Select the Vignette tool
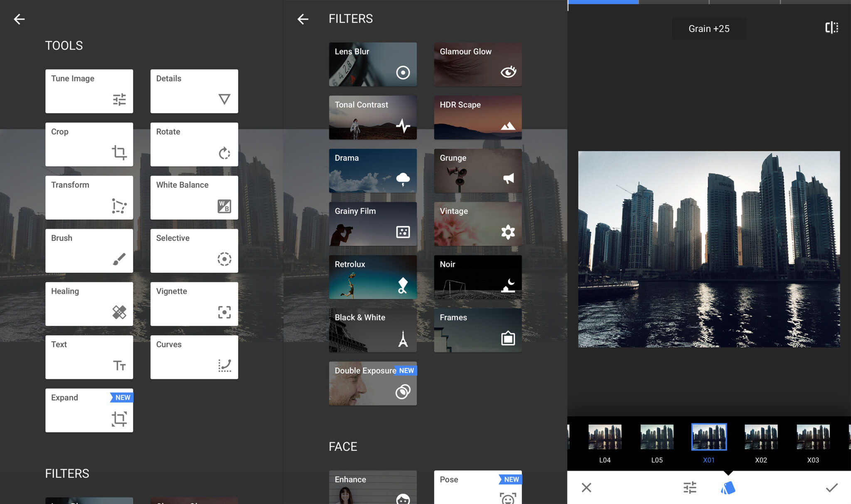The image size is (851, 504). (194, 304)
